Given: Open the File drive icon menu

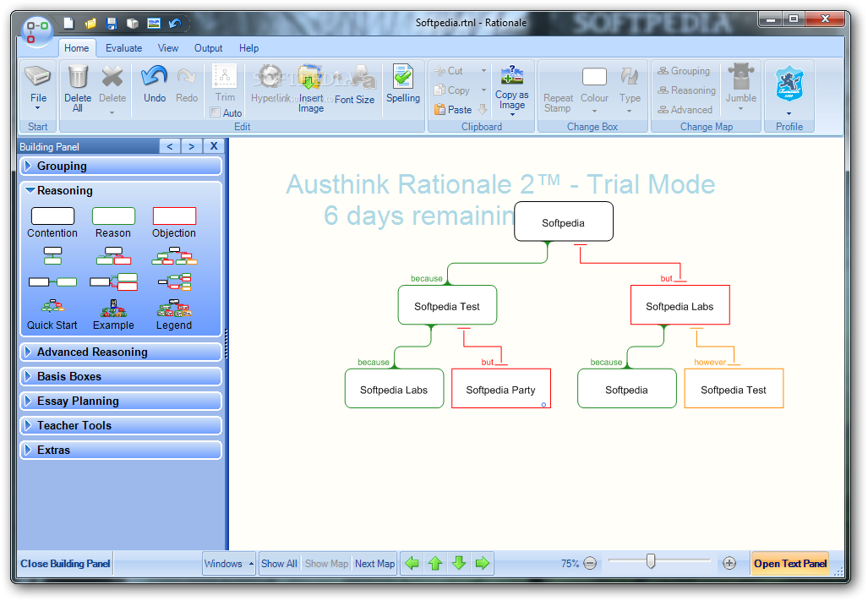Looking at the screenshot, I should (x=38, y=89).
